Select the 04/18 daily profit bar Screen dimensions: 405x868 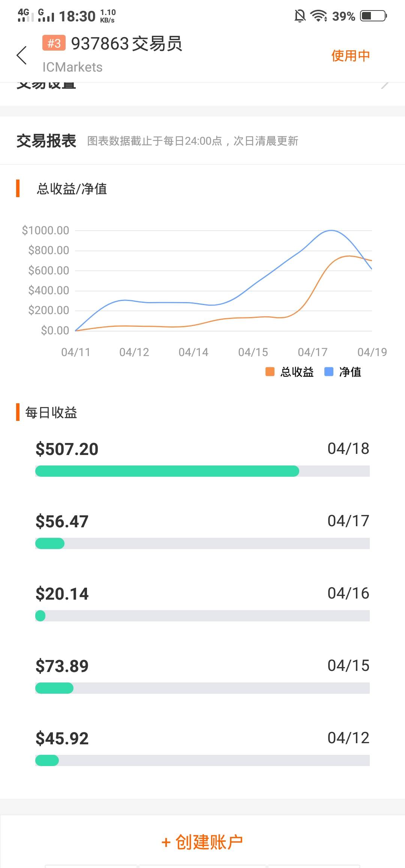[x=202, y=471]
